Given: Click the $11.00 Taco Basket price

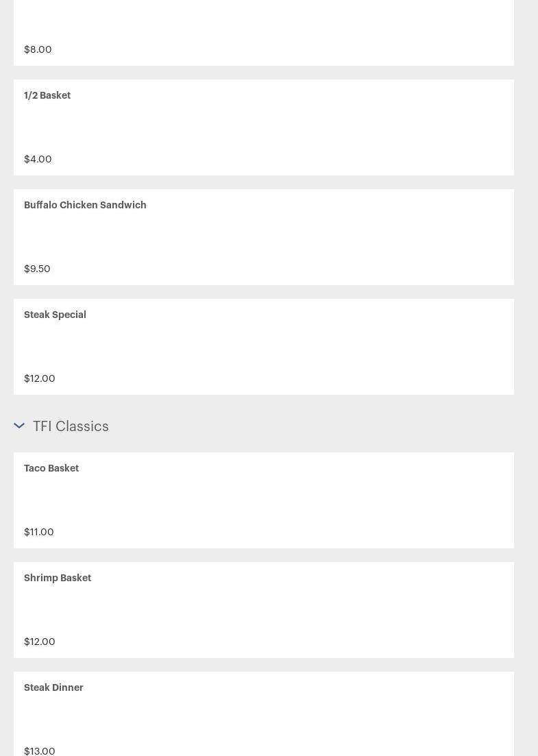Looking at the screenshot, I should pos(38,532).
